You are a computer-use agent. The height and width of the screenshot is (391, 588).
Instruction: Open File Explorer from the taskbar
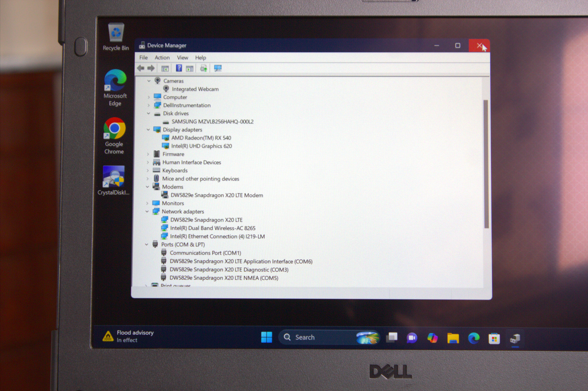[453, 338]
